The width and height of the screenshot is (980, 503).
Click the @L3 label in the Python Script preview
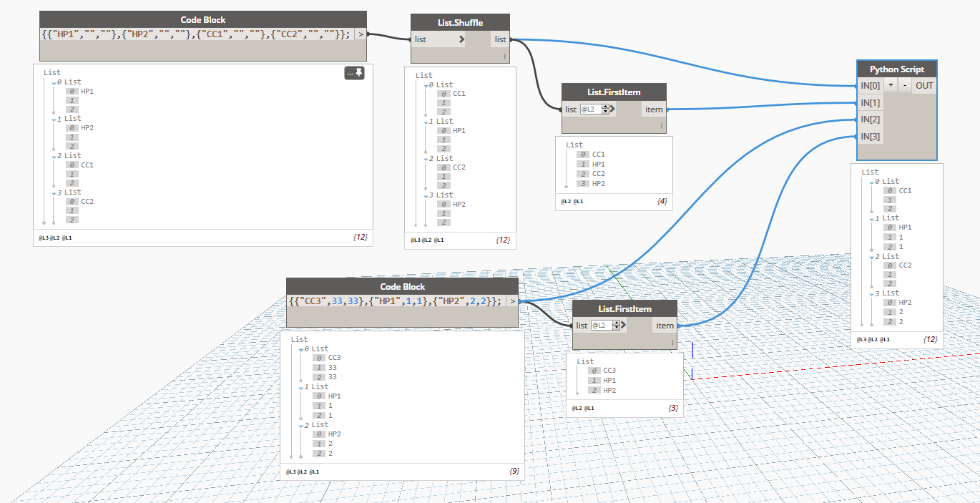(x=863, y=339)
